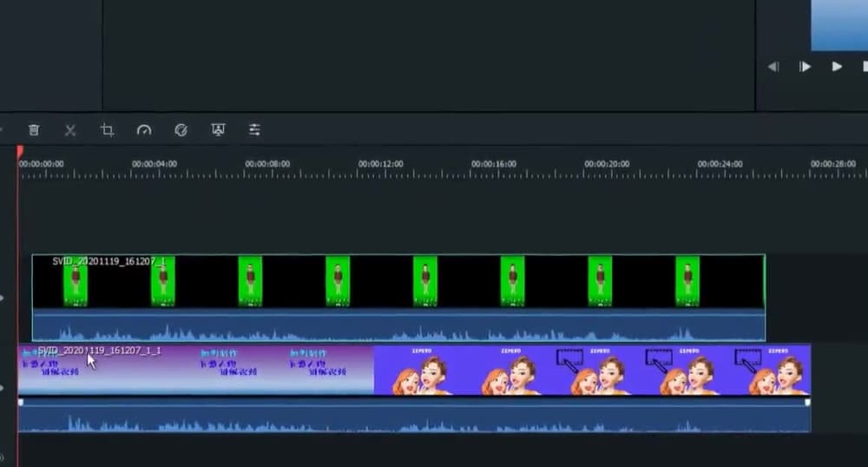The image size is (868, 467).
Task: Open the Edit adjustments sliders icon
Action: tap(254, 129)
